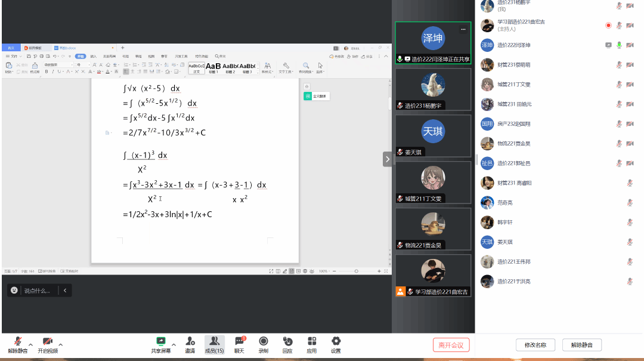
Task: Toggle microphone for 物流221贾金昊
Action: click(x=619, y=143)
